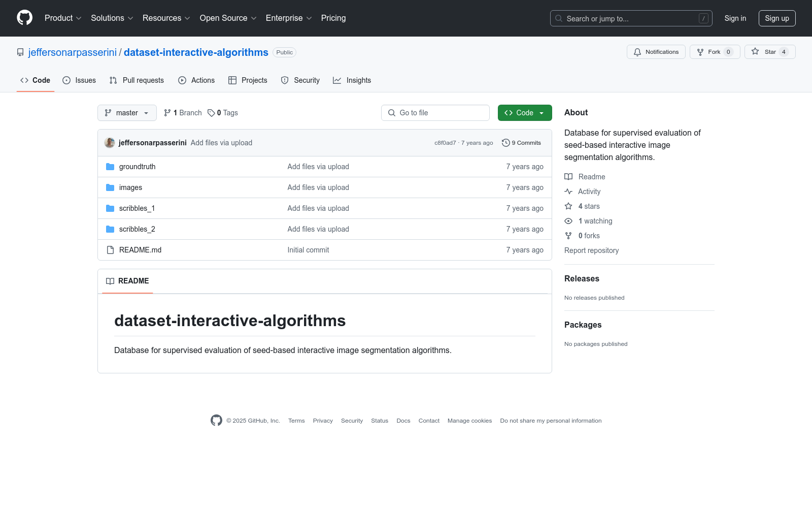Click Manage cookies in footer
Viewport: 812px width, 508px height.
tap(469, 421)
